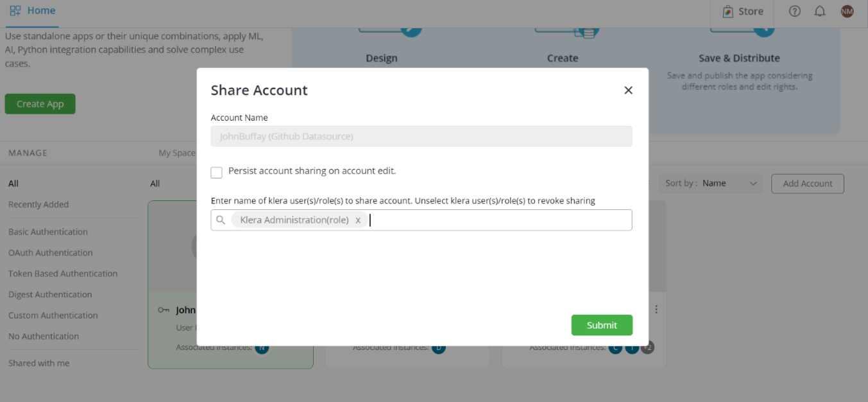Remove the Klera Administration(role) chip
The width and height of the screenshot is (868, 402).
[358, 220]
